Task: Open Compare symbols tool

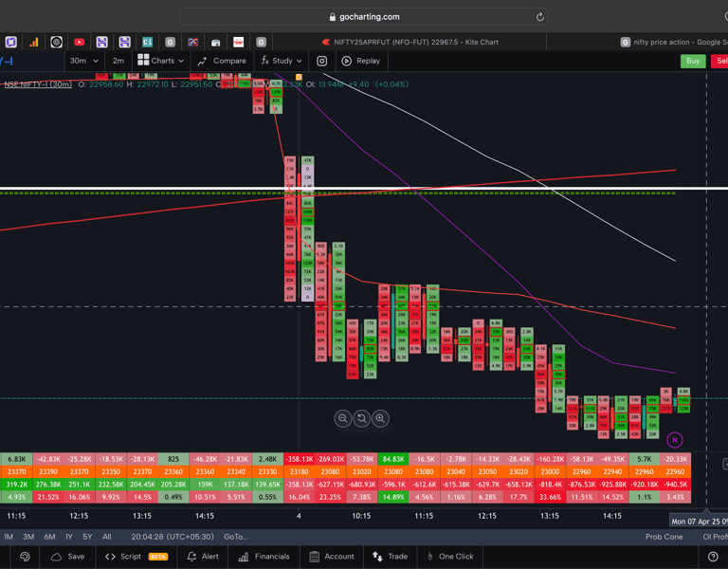Action: tap(222, 61)
